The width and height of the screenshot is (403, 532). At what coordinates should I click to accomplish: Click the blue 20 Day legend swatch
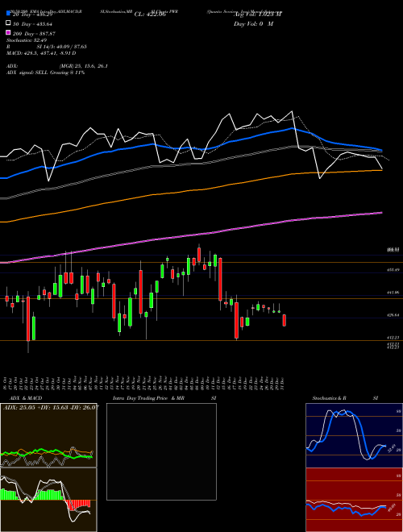pos(8,14)
